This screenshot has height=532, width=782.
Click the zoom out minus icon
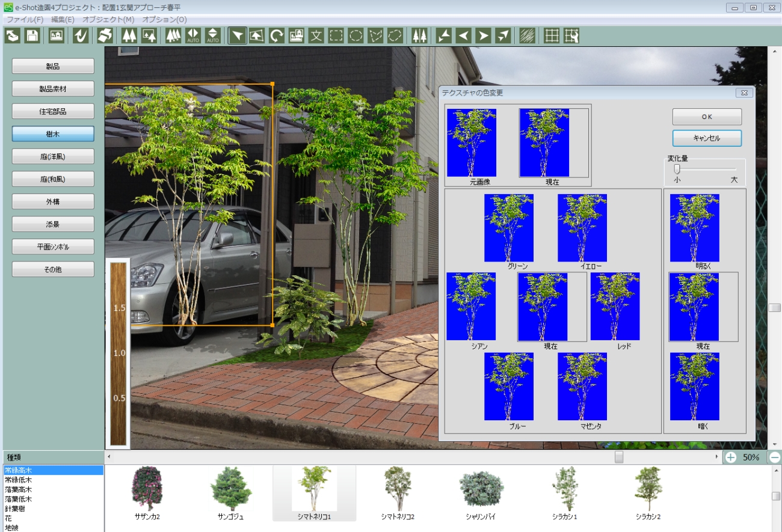coord(775,457)
